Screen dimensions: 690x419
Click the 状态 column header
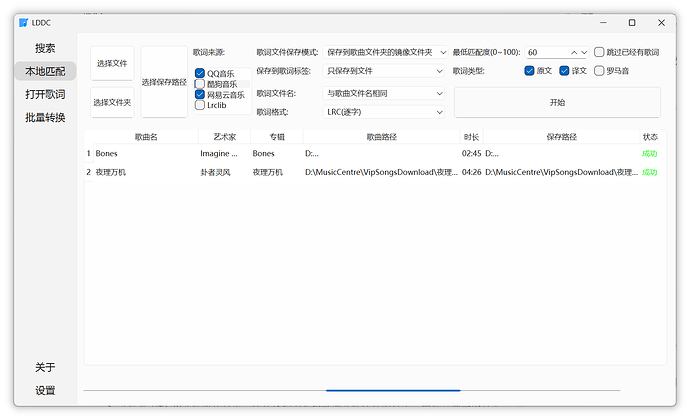(x=650, y=137)
